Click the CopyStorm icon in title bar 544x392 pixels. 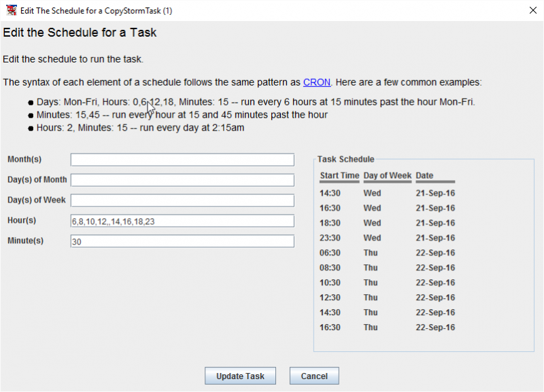(x=11, y=10)
